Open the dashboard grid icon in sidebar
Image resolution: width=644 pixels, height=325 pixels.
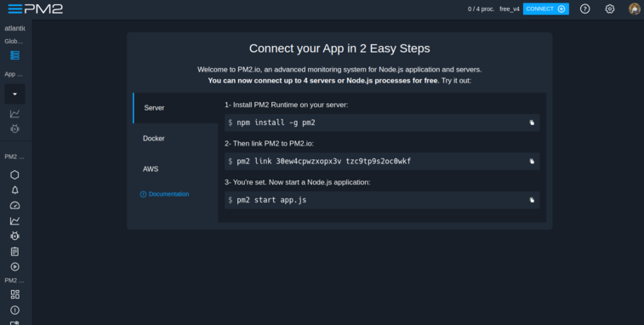coord(14,294)
